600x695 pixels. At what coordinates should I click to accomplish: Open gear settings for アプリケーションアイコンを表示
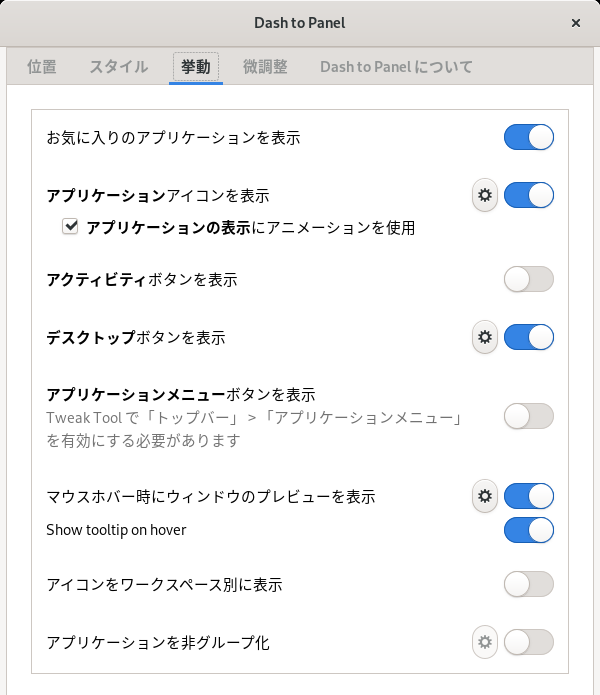coord(485,195)
